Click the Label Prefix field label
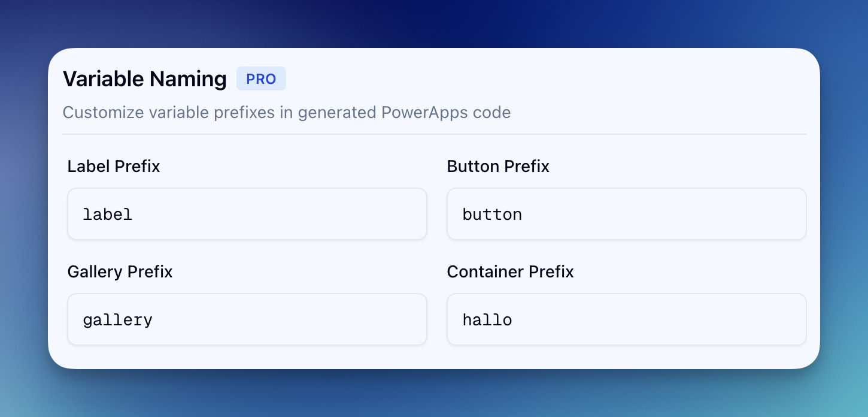The width and height of the screenshot is (868, 417). click(113, 167)
